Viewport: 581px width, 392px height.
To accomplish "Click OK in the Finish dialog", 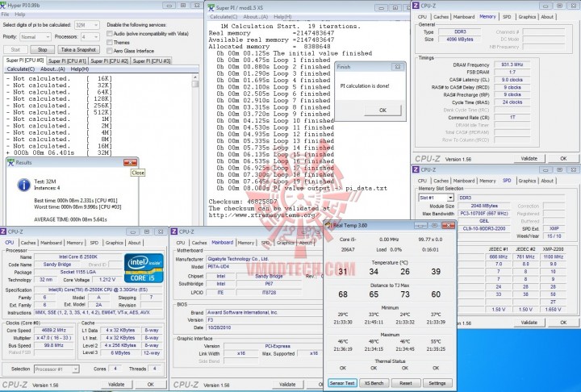I will coord(382,110).
